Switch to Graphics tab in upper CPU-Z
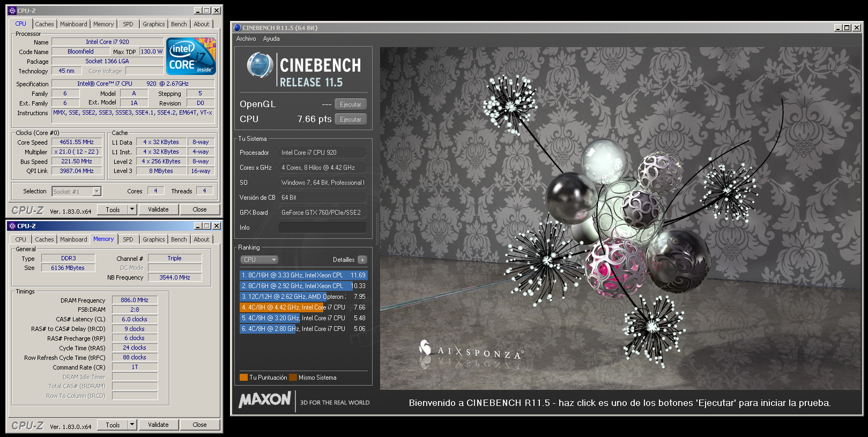This screenshot has height=437, width=868. (154, 24)
